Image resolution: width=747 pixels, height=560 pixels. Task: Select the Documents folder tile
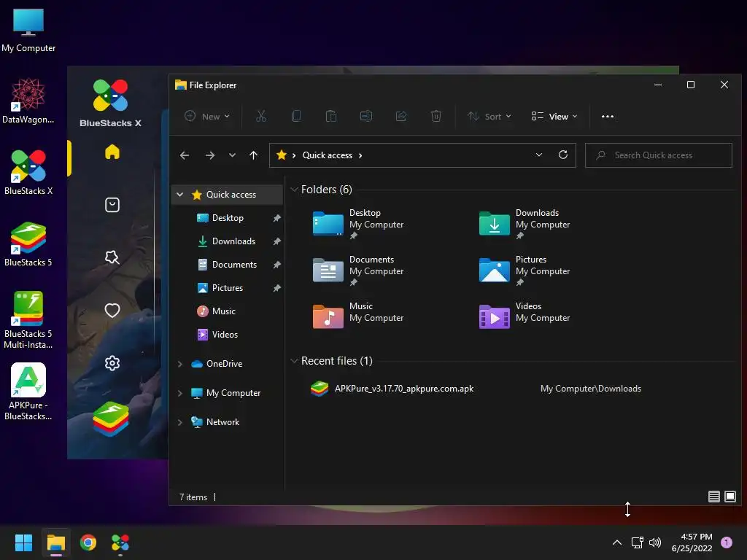(x=359, y=270)
